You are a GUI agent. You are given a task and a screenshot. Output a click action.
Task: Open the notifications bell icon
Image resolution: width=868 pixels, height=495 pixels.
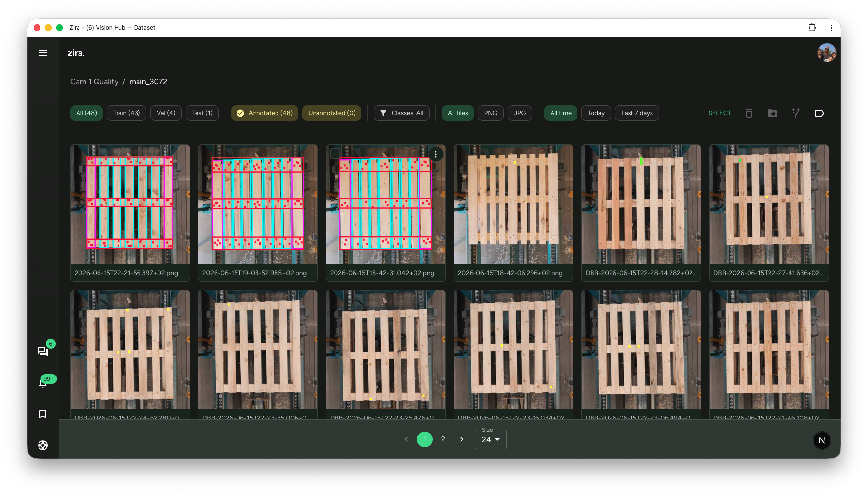pyautogui.click(x=43, y=383)
